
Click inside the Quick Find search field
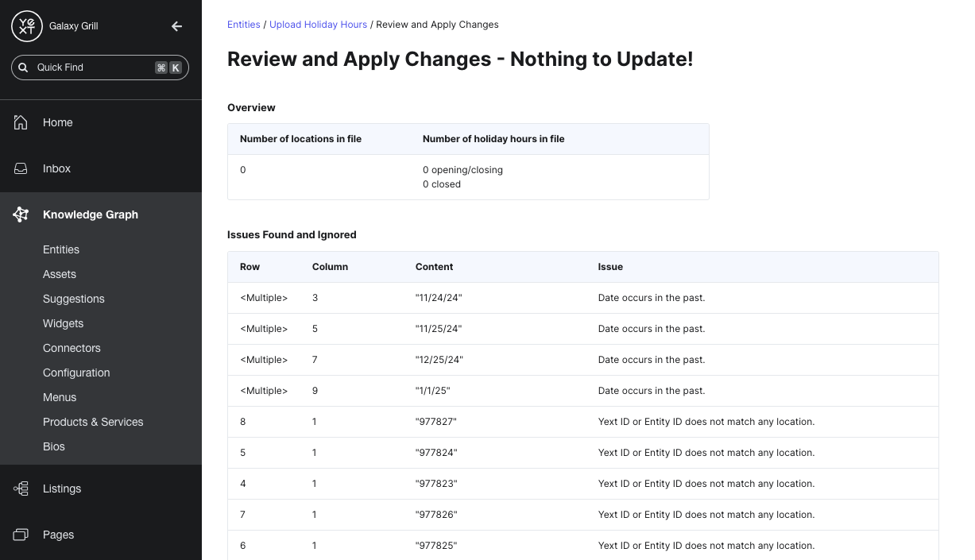95,68
